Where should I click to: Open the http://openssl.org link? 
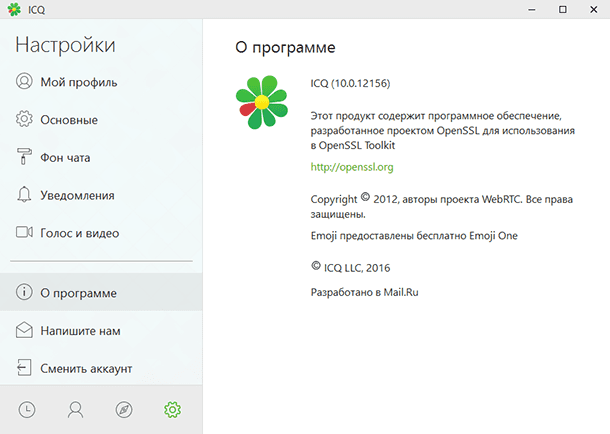point(352,167)
